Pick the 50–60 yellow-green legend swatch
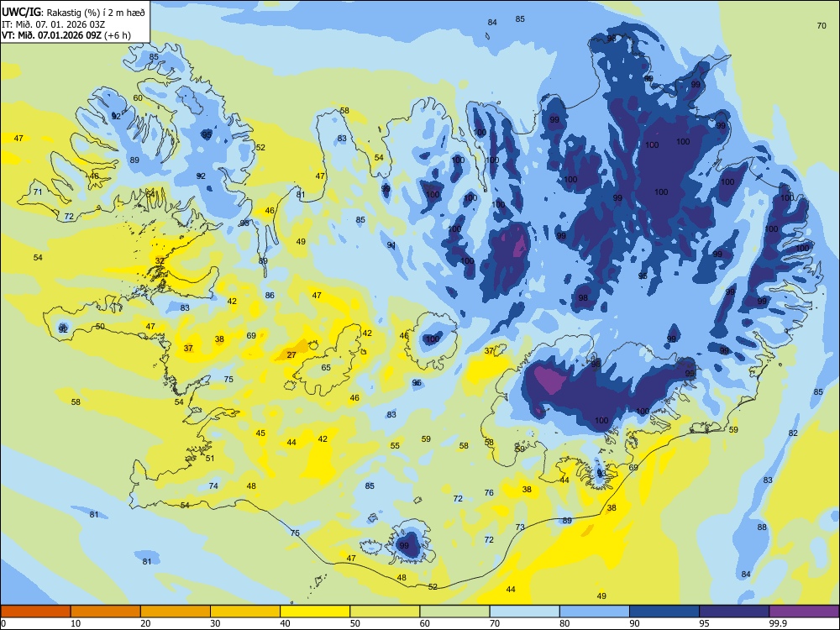840x630 pixels. click(x=385, y=612)
